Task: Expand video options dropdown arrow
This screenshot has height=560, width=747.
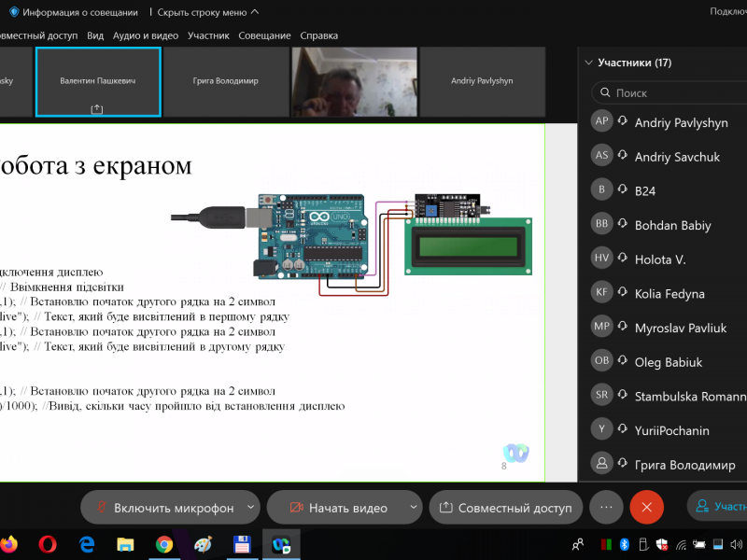Action: pos(414,508)
